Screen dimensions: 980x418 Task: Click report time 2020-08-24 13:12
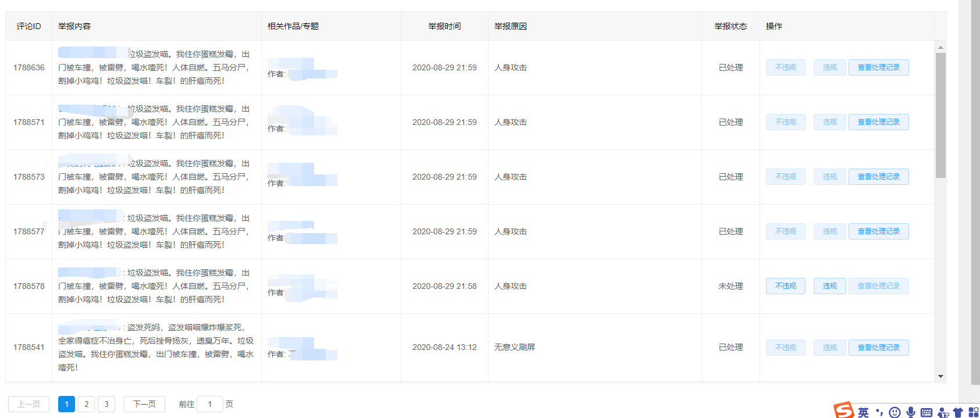[x=444, y=347]
